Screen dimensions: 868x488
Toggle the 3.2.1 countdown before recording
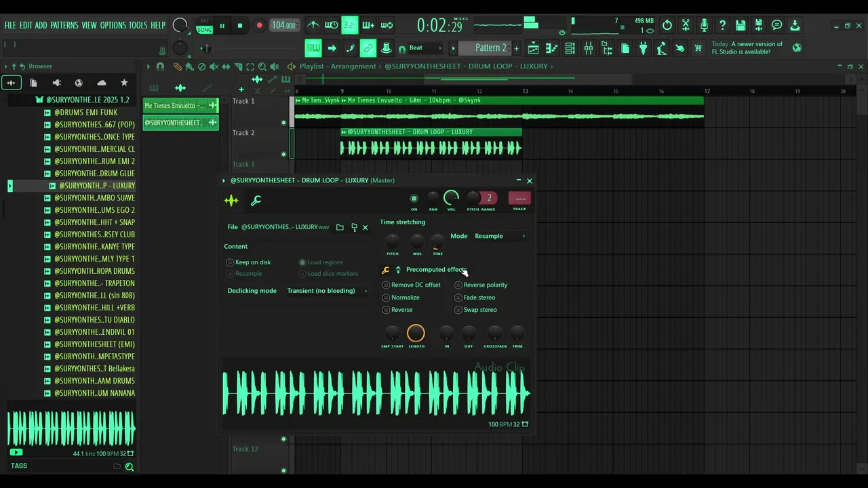349,26
